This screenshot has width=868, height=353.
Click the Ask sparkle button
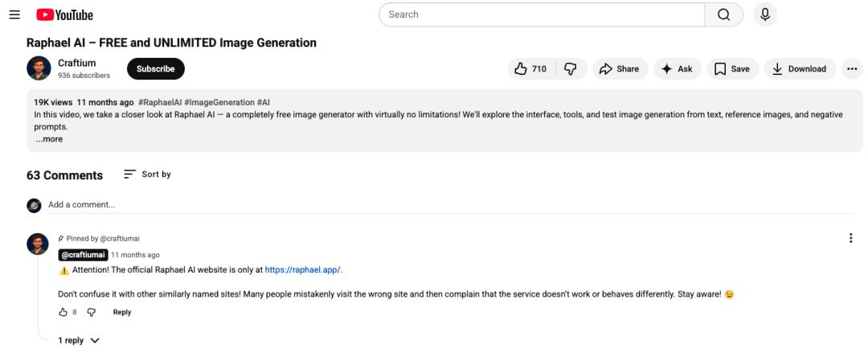pyautogui.click(x=677, y=69)
